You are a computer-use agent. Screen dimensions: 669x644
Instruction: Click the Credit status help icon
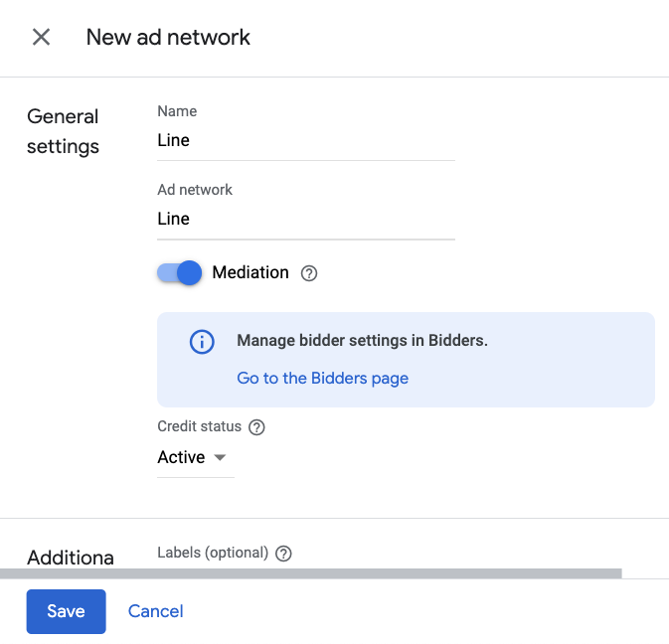(x=256, y=427)
